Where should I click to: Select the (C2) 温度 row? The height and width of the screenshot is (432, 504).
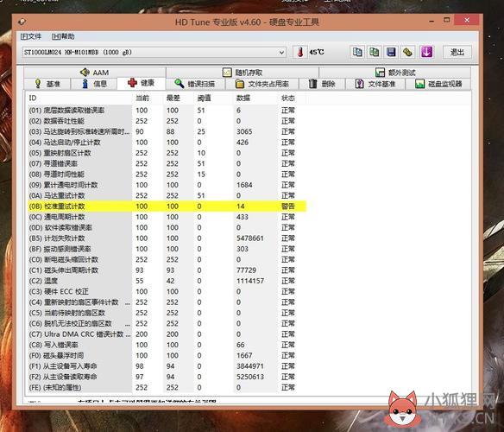point(167,281)
